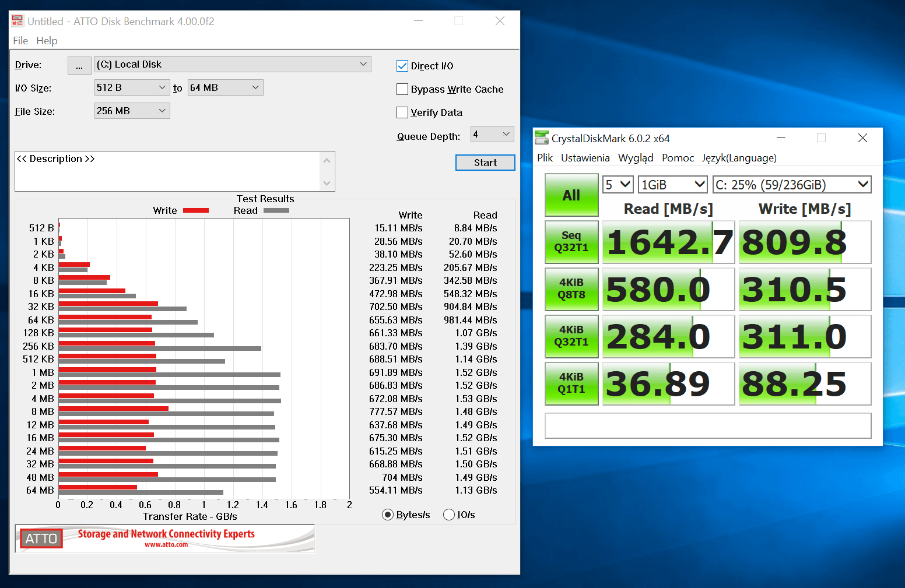Click the 256 KB row label in chart
Viewport: 905px width, 588px height.
coord(38,346)
